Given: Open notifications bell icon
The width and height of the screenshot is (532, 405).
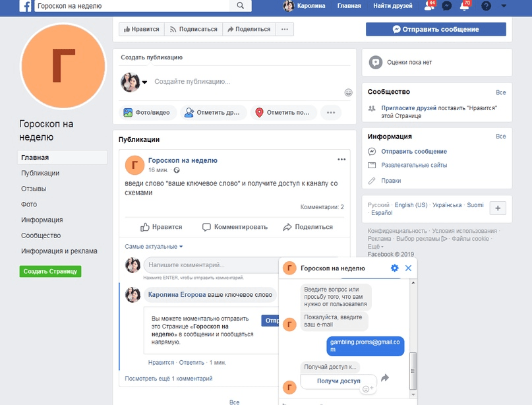Looking at the screenshot, I should 465,5.
